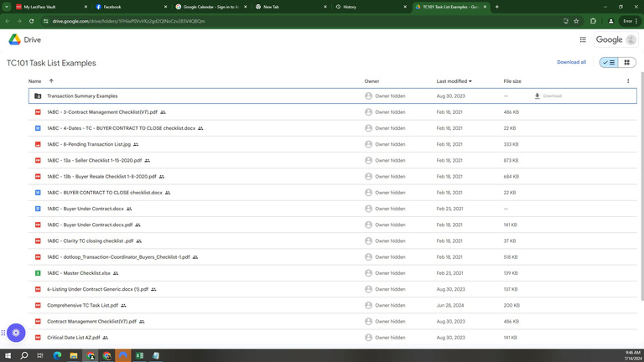The width and height of the screenshot is (644, 362).
Task: Download the Transaction Summary Examples folder
Action: tap(548, 96)
